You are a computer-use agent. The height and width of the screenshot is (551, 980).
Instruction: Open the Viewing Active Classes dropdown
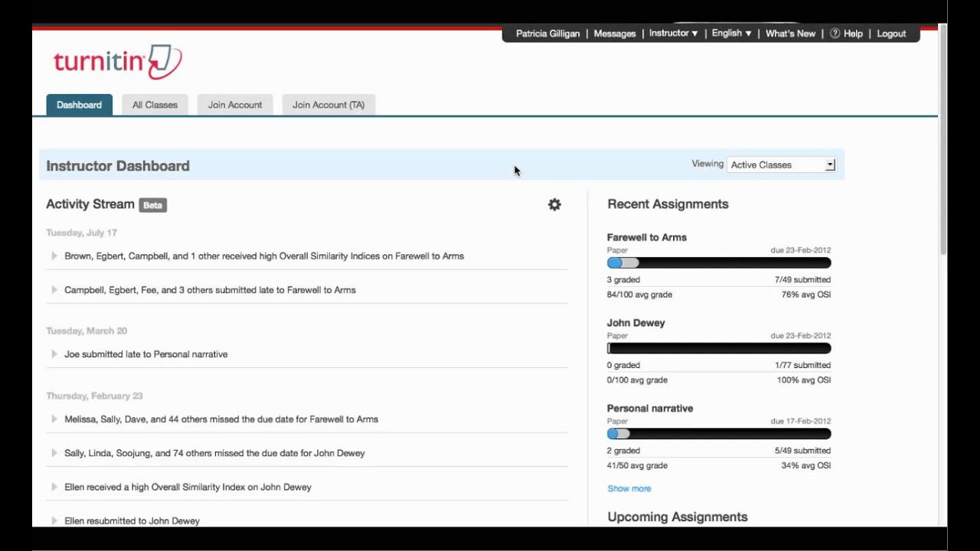782,165
